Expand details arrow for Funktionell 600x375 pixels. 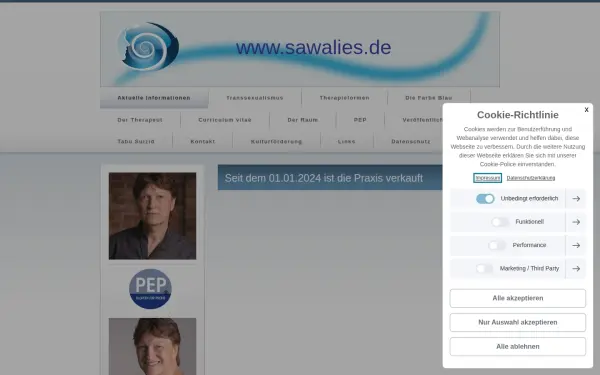pos(576,222)
